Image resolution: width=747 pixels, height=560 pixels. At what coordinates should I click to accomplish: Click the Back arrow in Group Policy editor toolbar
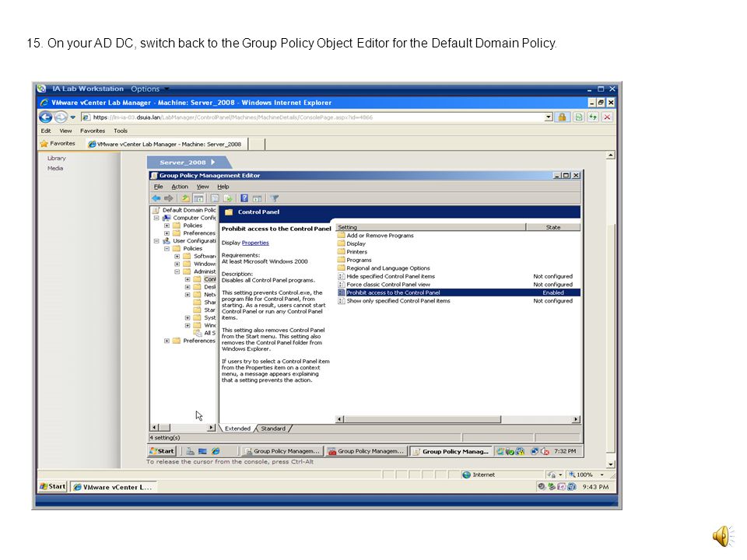point(156,198)
